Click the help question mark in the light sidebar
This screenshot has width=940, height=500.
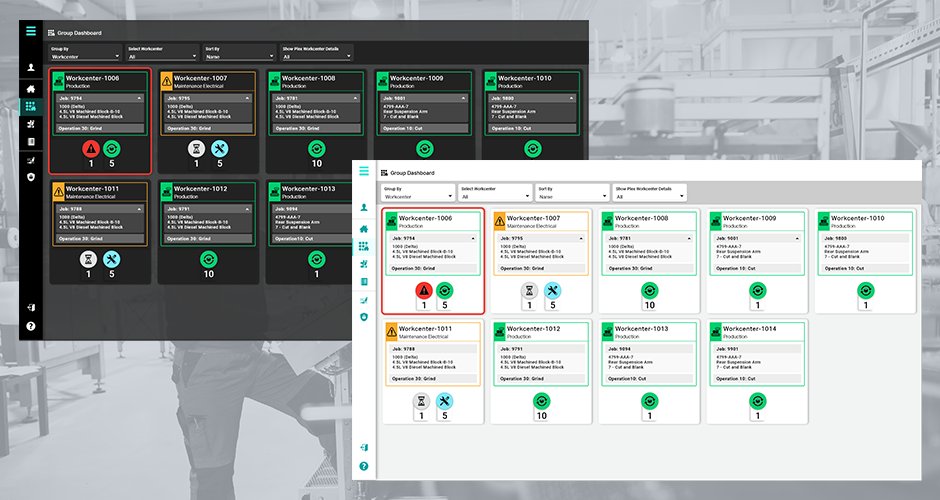(x=364, y=466)
